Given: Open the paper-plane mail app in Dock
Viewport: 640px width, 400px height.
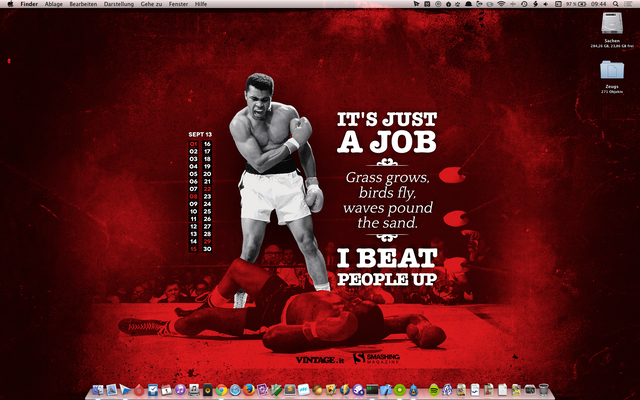Looking at the screenshot, I should pyautogui.click(x=125, y=390).
